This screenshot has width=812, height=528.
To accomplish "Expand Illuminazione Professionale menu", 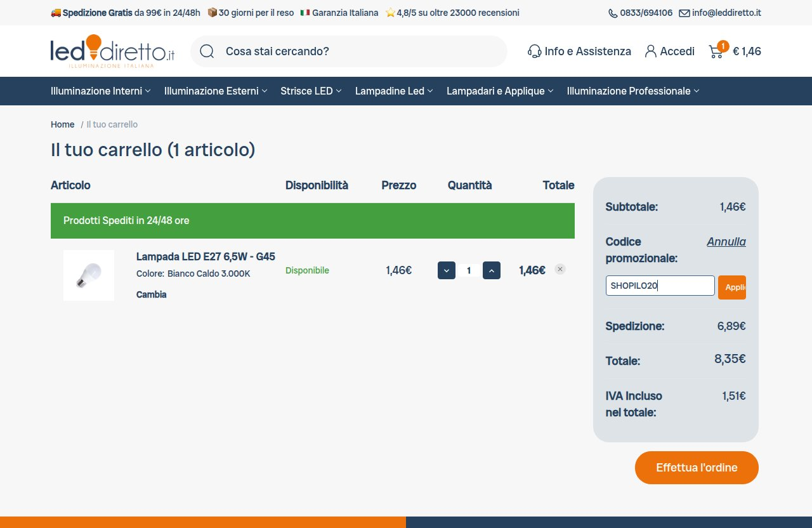I will (633, 91).
